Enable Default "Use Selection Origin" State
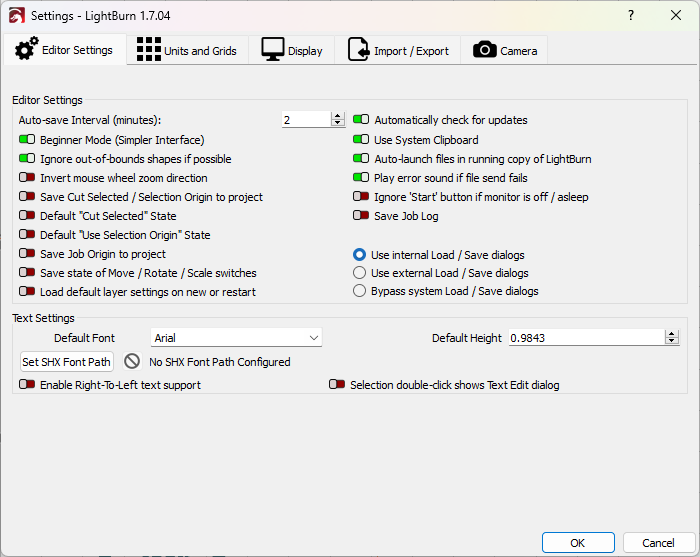 click(x=27, y=234)
